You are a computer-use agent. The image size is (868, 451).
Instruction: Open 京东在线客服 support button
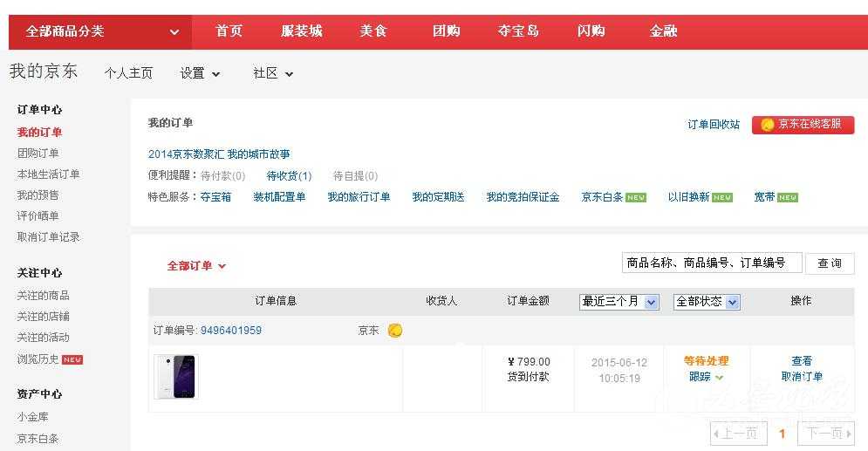[x=803, y=125]
